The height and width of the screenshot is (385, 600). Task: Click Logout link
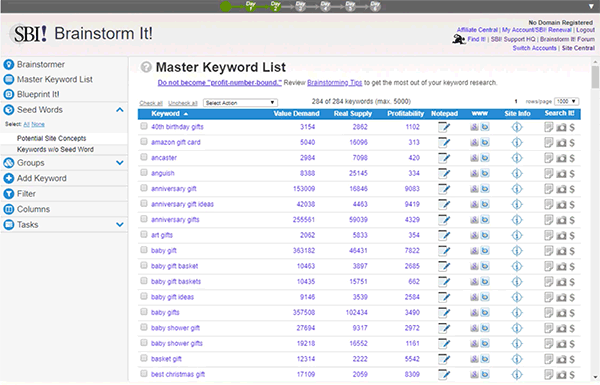coord(585,30)
